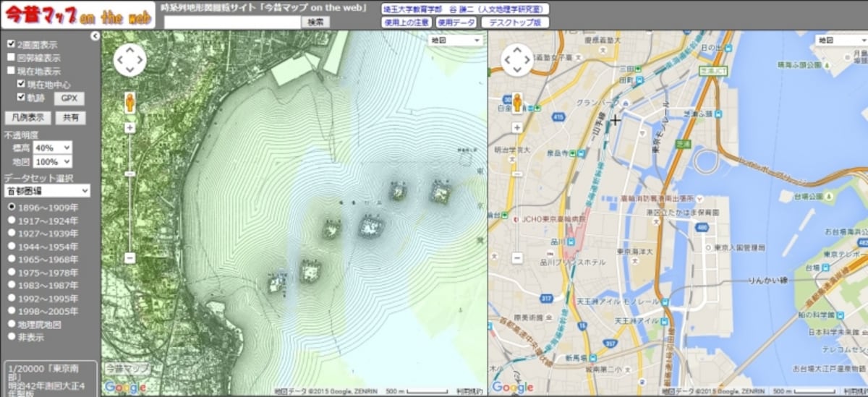
Task: Pan right on the old left map
Action: [x=141, y=60]
